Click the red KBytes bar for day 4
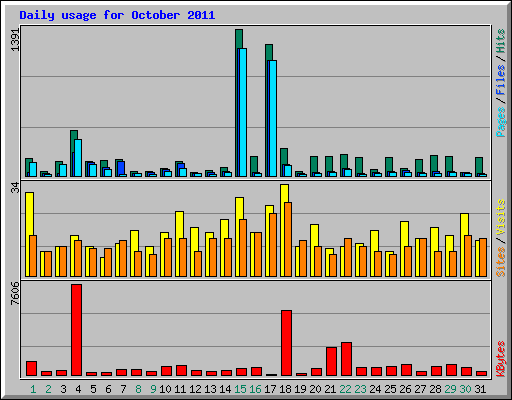 point(76,330)
